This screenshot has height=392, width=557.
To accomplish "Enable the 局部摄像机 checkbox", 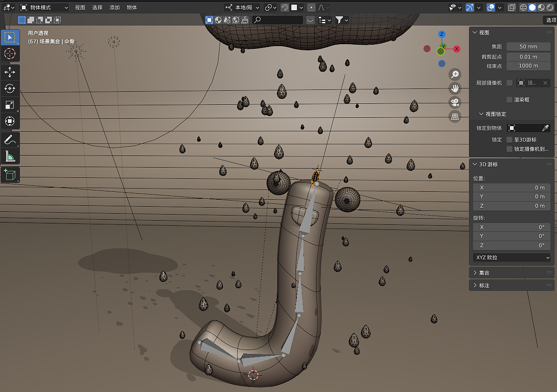I will [x=509, y=83].
